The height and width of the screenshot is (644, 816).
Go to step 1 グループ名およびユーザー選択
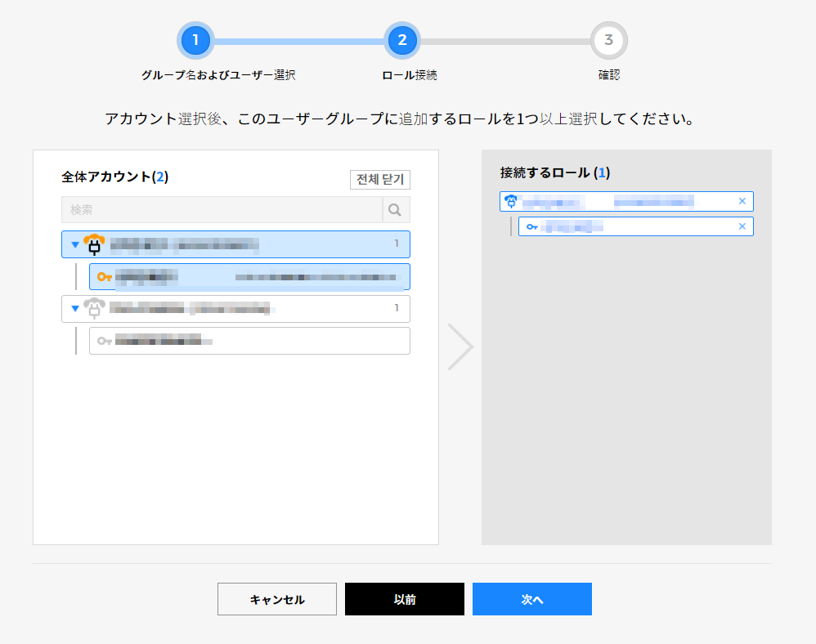[x=195, y=40]
